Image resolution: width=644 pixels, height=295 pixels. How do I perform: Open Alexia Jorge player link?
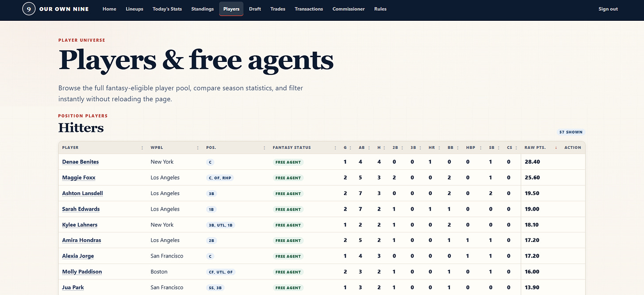(78, 256)
